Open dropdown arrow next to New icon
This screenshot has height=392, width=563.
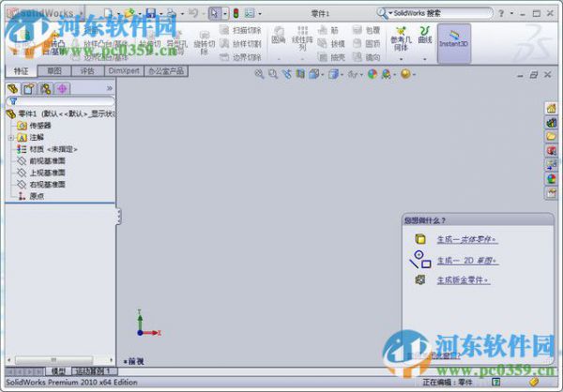pyautogui.click(x=118, y=14)
